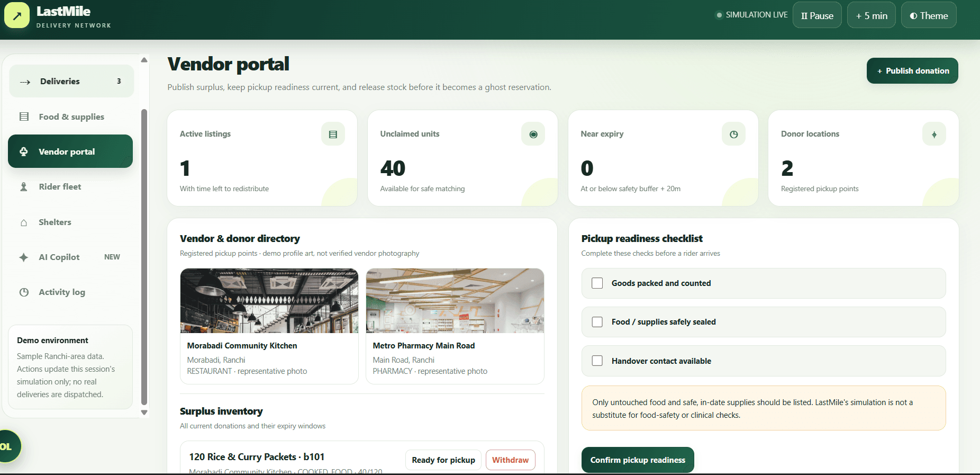Click the Activity log clock icon
The image size is (980, 475).
[x=24, y=292]
